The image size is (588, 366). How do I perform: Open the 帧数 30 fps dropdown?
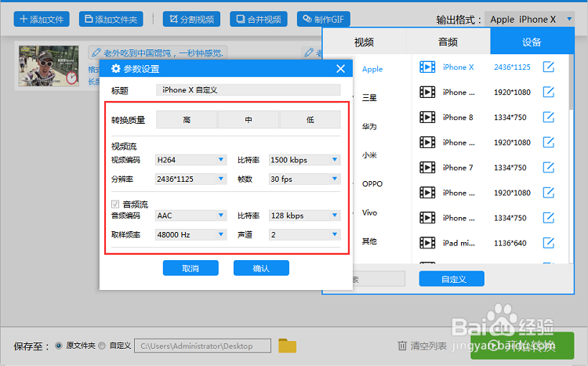click(304, 179)
